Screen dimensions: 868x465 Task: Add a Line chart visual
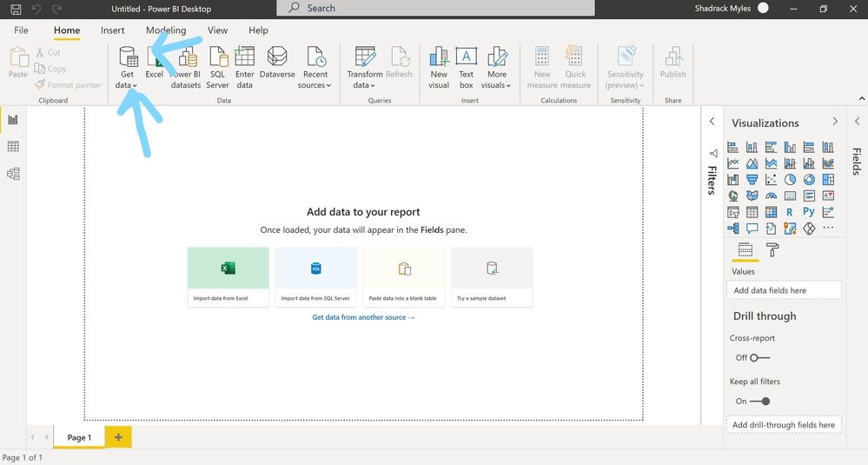[733, 163]
